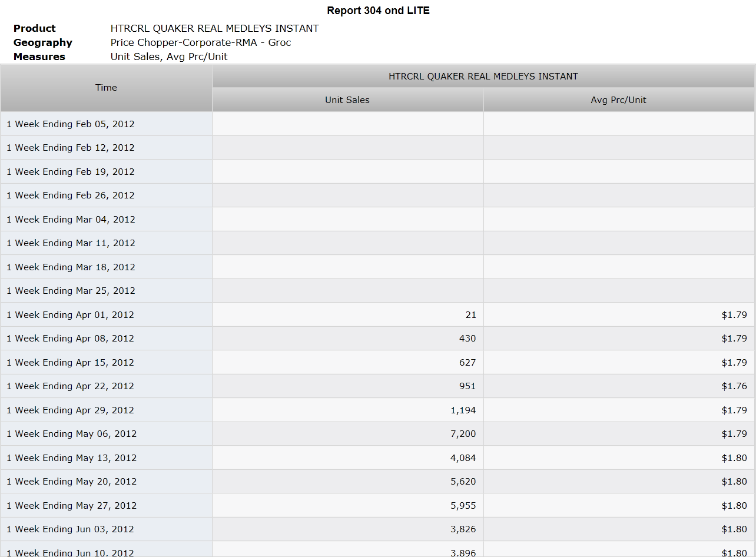Click unit sales value 627
The width and height of the screenshot is (756, 557).
coord(467,362)
